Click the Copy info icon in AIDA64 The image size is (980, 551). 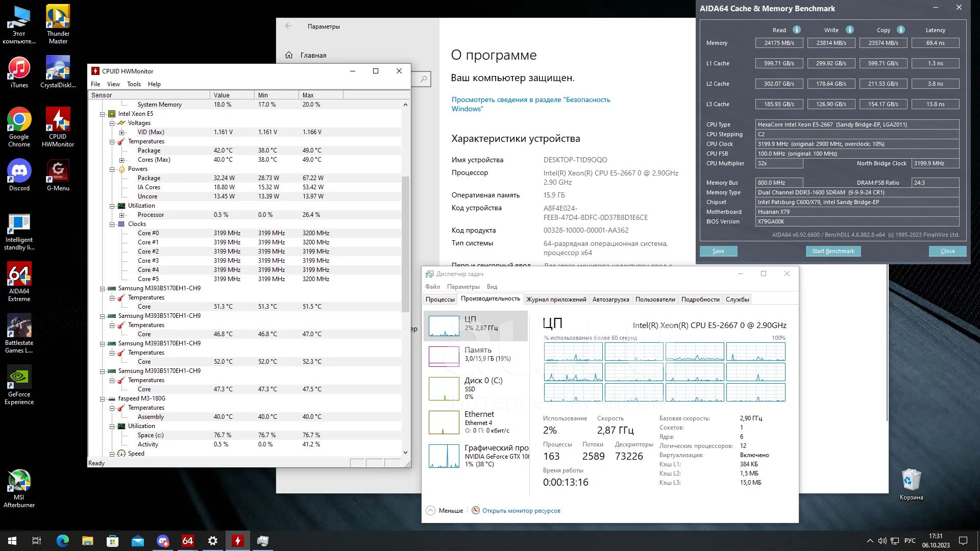coord(901,30)
